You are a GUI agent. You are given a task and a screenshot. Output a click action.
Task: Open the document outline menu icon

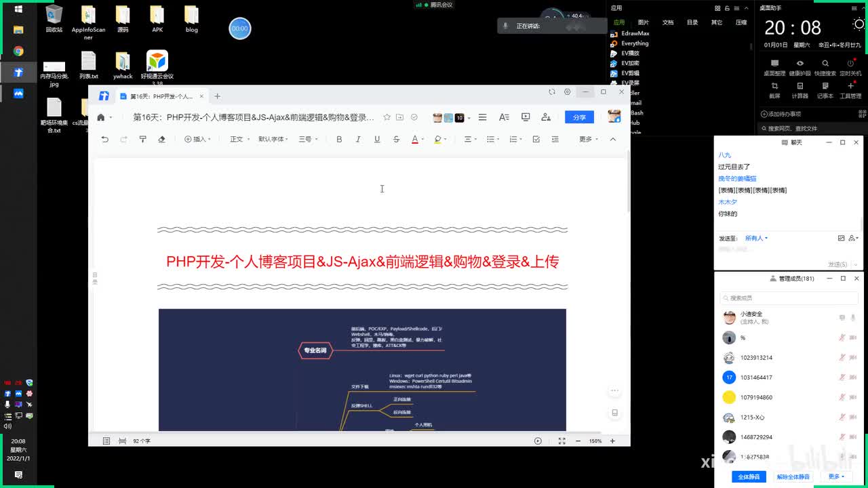[x=482, y=117]
